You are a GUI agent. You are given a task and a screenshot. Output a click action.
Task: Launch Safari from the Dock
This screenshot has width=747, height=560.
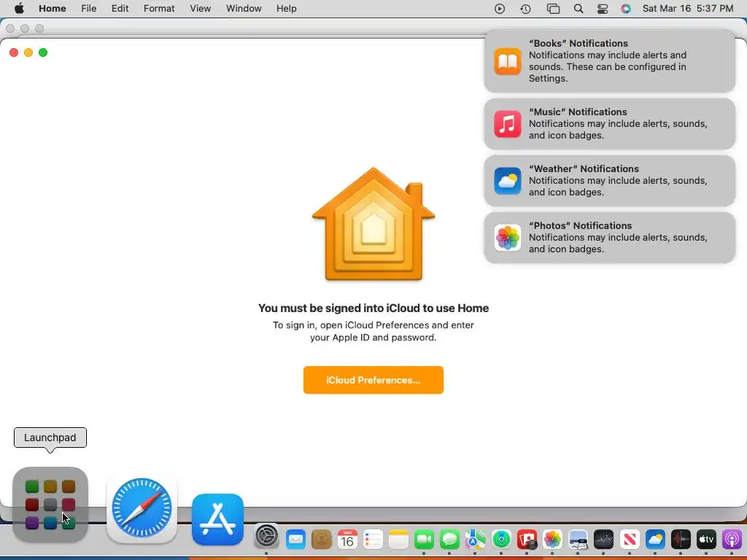coord(142,508)
